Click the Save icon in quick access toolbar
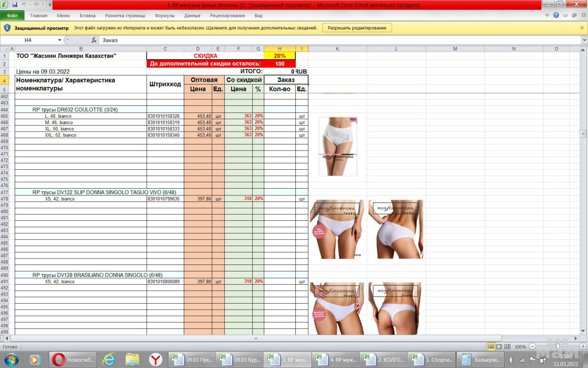This screenshot has height=368, width=588. (15, 5)
